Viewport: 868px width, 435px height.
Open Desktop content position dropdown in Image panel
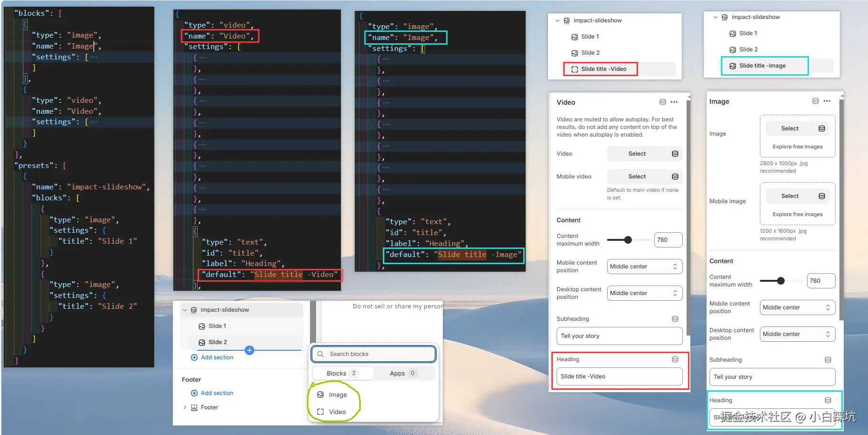pos(798,334)
